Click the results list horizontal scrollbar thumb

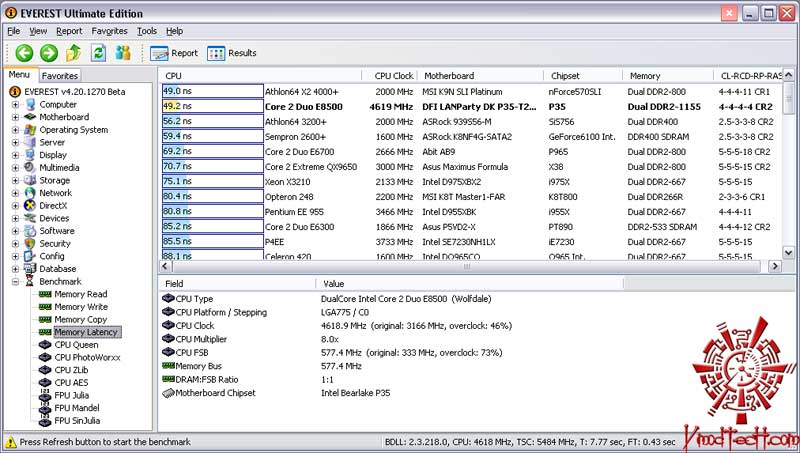tap(466, 266)
